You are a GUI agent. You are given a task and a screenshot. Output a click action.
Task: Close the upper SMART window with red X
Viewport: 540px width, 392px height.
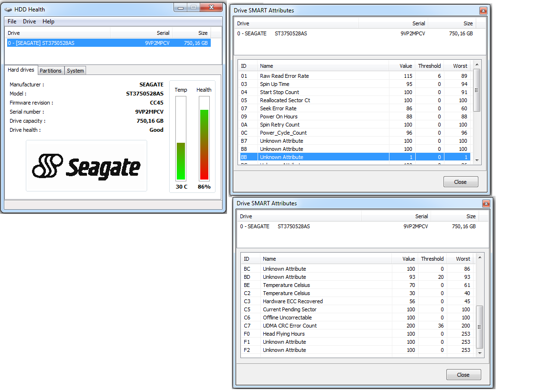tap(483, 11)
